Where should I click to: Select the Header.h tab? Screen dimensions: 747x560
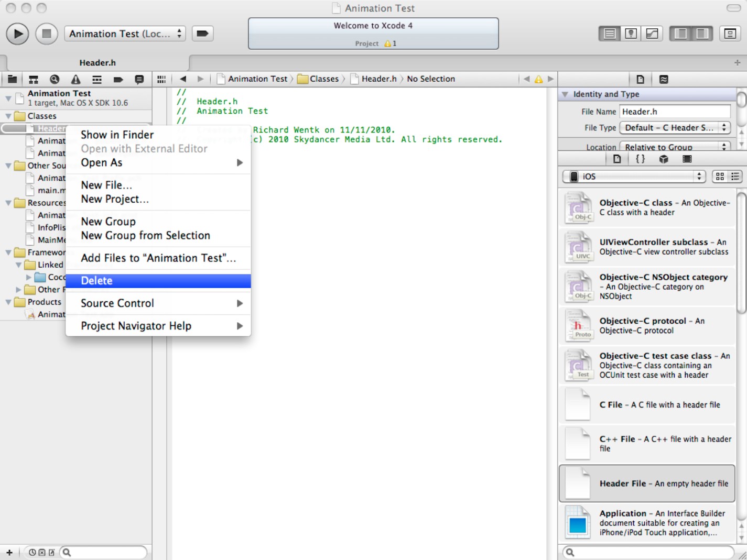click(98, 63)
